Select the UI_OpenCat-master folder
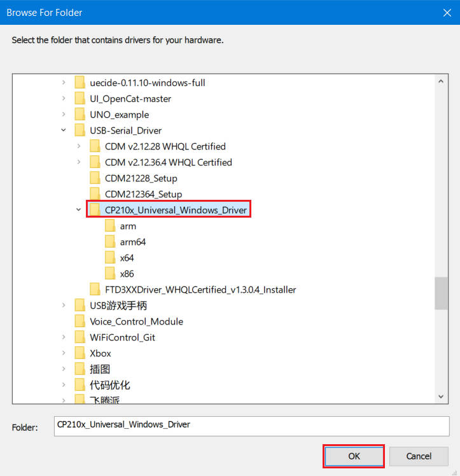Viewport: 460px width, 476px height. click(x=130, y=99)
